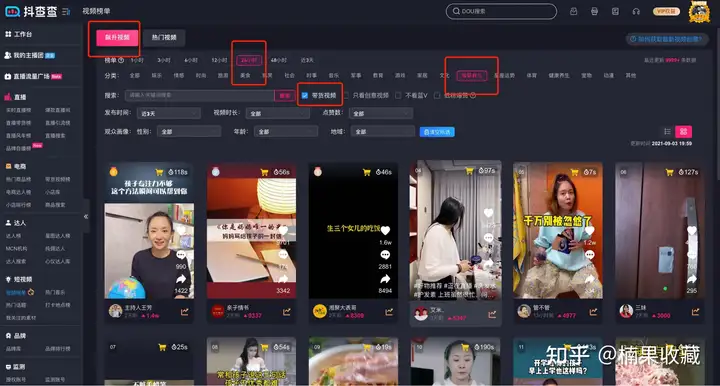This screenshot has width=720, height=386.
Task: Choose the 全部 category filter
Action: tap(135, 75)
